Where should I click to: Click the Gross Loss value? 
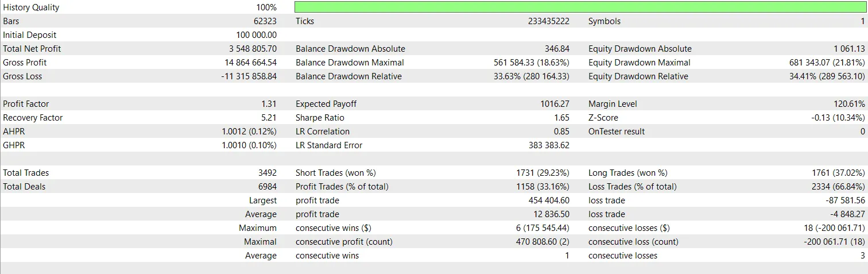point(249,76)
